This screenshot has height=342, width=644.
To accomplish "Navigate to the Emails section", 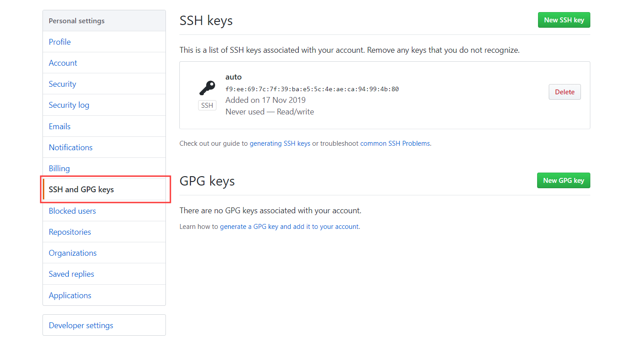I will pos(59,126).
